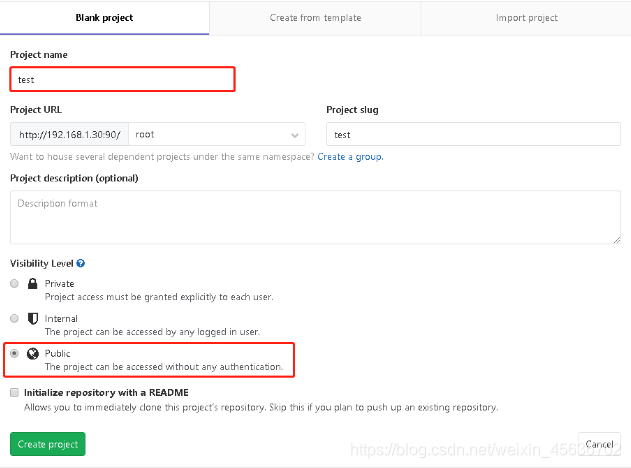Image resolution: width=631 pixels, height=468 pixels.
Task: Select the Internal visibility radio button
Action: 14,319
